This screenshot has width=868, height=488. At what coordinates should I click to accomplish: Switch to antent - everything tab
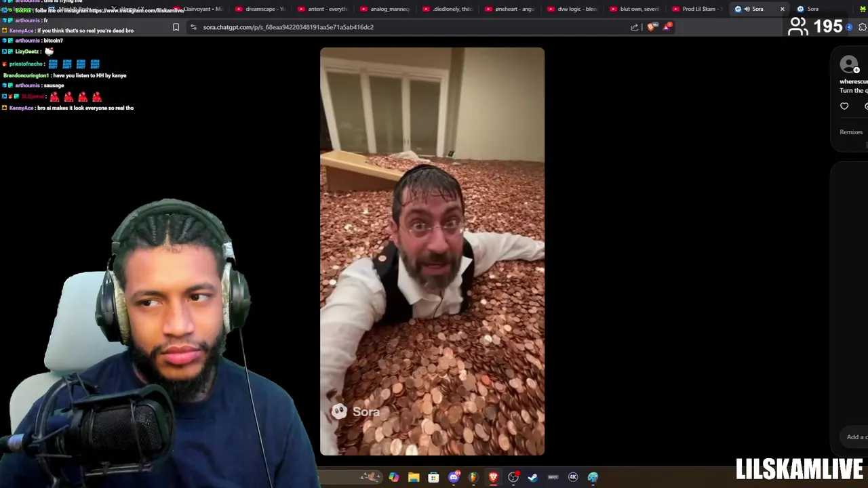(323, 9)
